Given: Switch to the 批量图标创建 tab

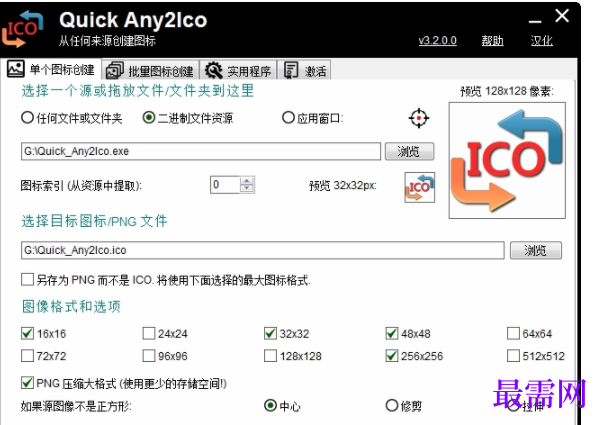Looking at the screenshot, I should coord(150,71).
